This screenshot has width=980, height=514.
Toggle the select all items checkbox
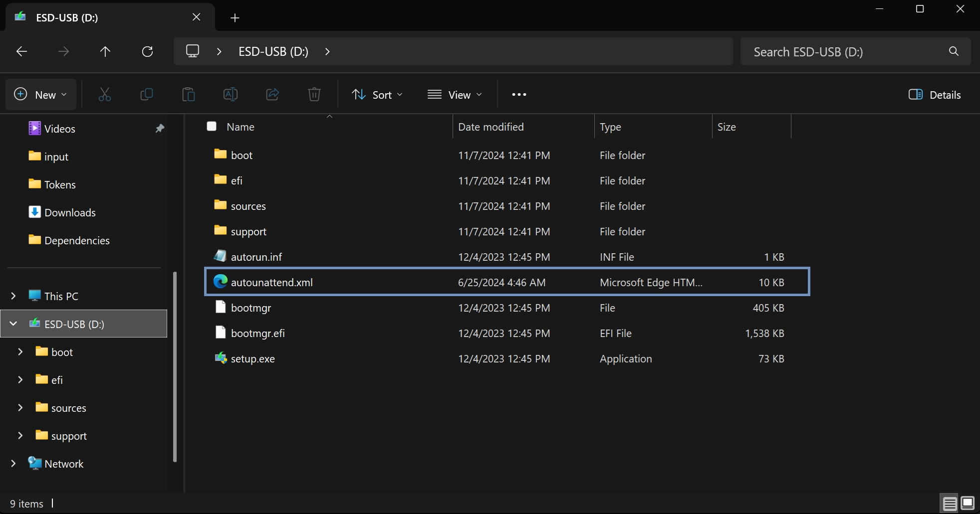pyautogui.click(x=212, y=127)
